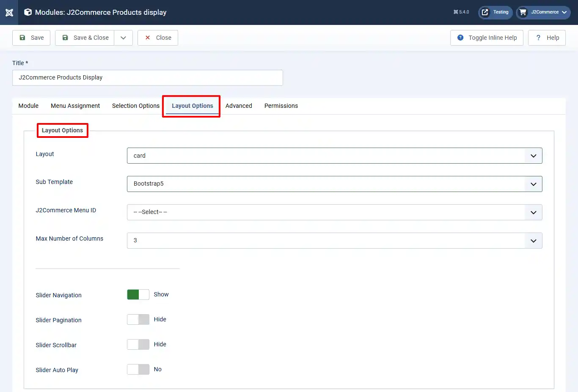Expand the Save & Close options arrow
This screenshot has width=578, height=392.
point(123,38)
